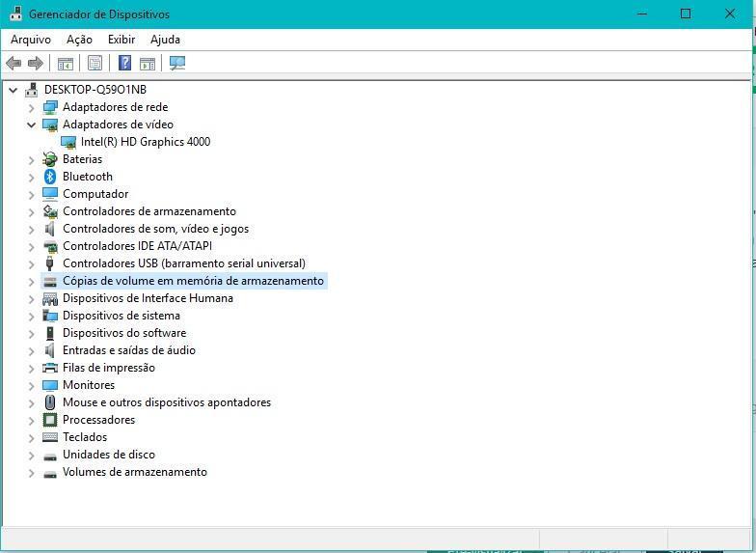Scan for hardware changes monitor icon
This screenshot has width=756, height=553.
coord(177,64)
